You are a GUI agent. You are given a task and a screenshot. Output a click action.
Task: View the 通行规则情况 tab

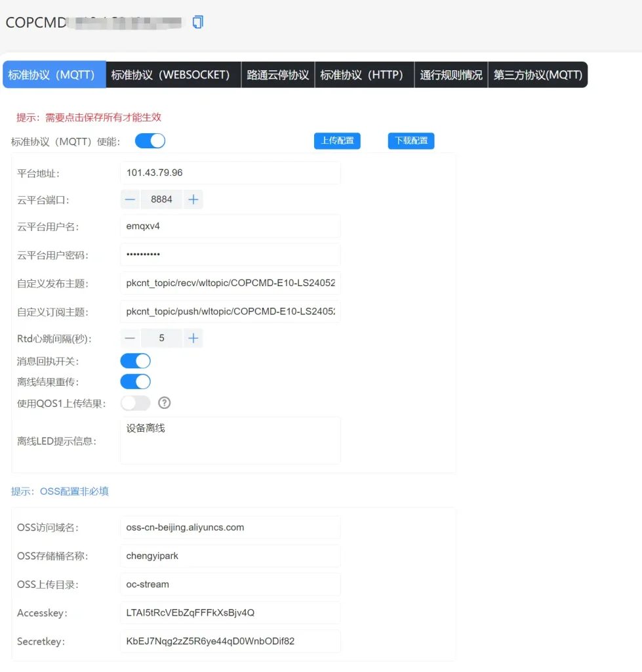pos(451,74)
